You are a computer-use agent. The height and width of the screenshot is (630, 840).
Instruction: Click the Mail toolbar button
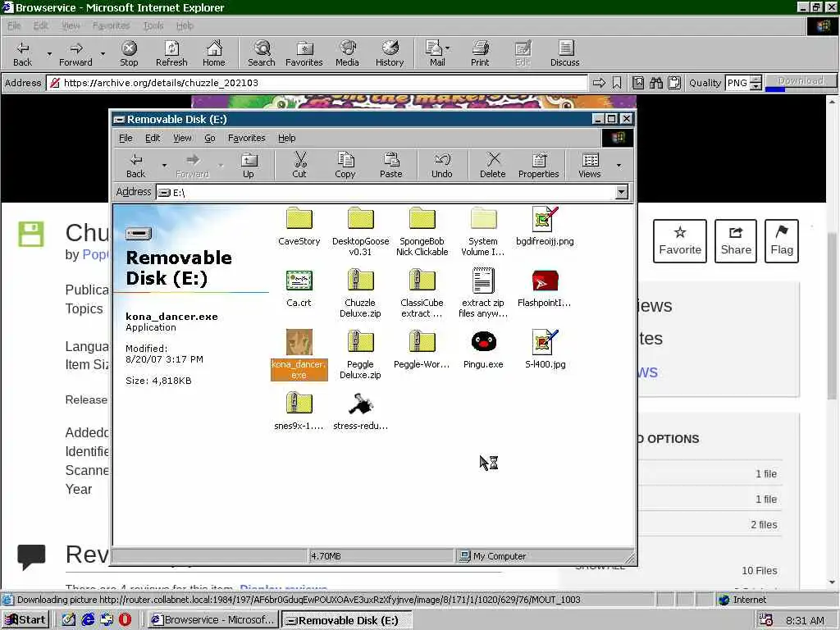(x=437, y=53)
